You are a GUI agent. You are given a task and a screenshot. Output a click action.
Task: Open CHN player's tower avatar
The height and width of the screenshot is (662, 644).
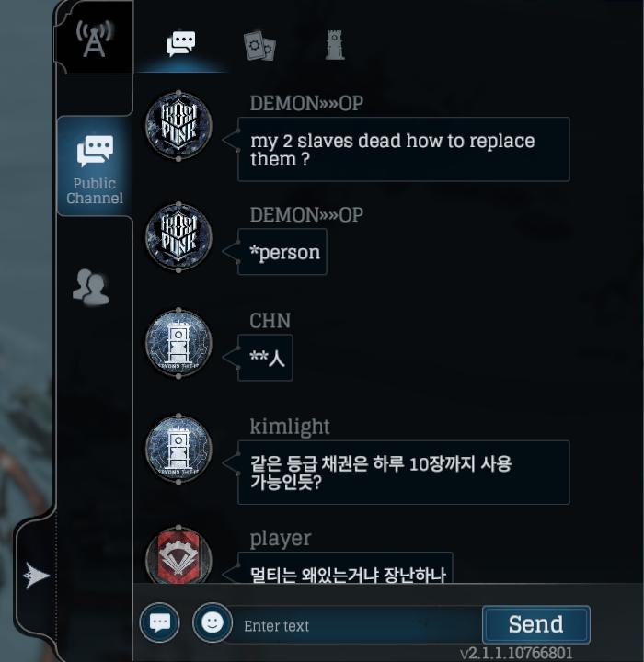[178, 343]
